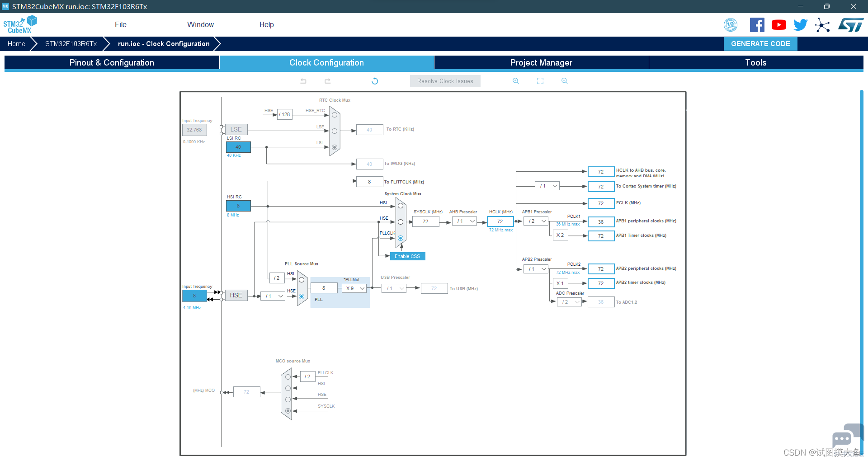Redo the clock change
868x461 pixels.
(328, 81)
